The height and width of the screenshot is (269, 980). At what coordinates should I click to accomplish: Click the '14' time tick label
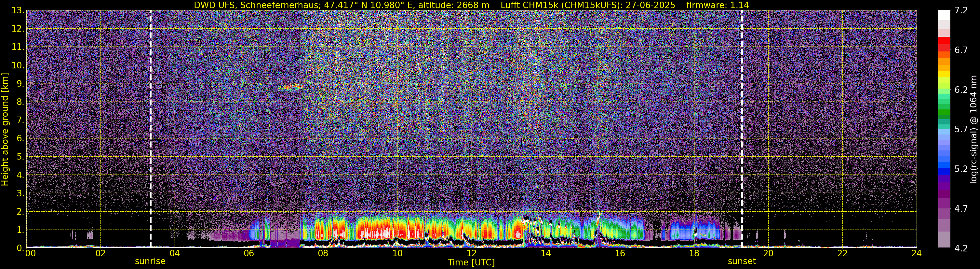click(x=545, y=253)
